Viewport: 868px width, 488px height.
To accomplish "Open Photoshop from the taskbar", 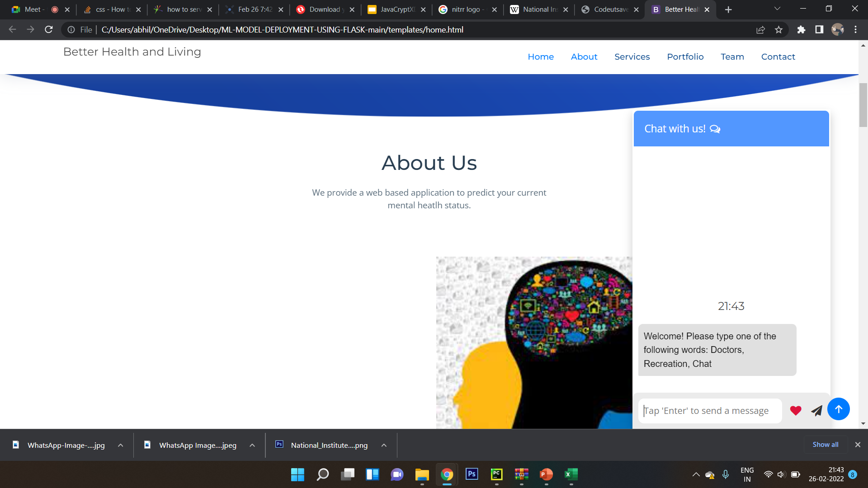I will click(472, 474).
